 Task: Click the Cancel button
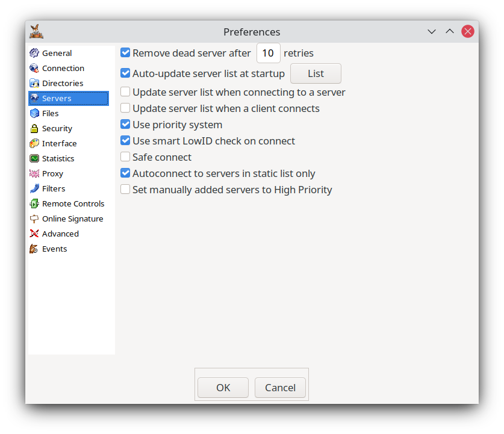[280, 388]
